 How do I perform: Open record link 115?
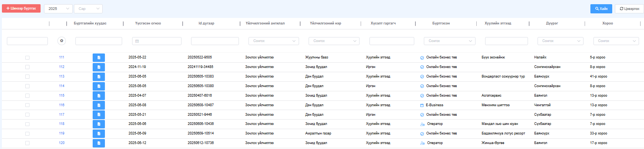(x=62, y=96)
